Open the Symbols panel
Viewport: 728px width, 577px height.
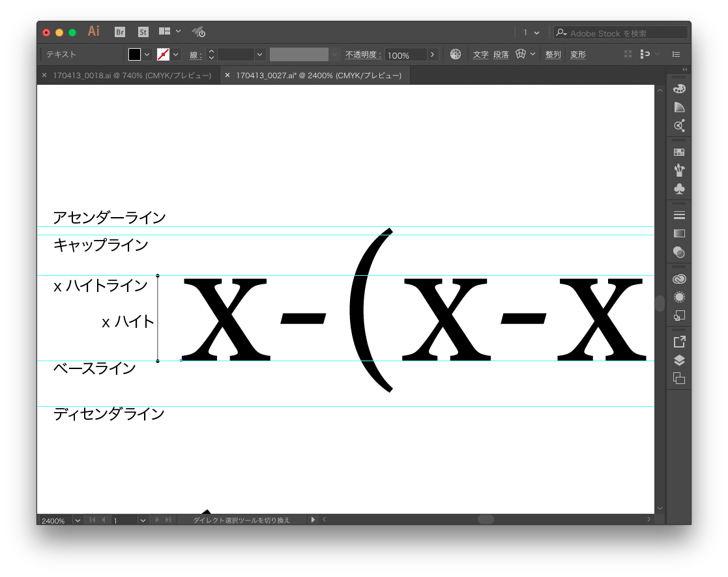678,189
